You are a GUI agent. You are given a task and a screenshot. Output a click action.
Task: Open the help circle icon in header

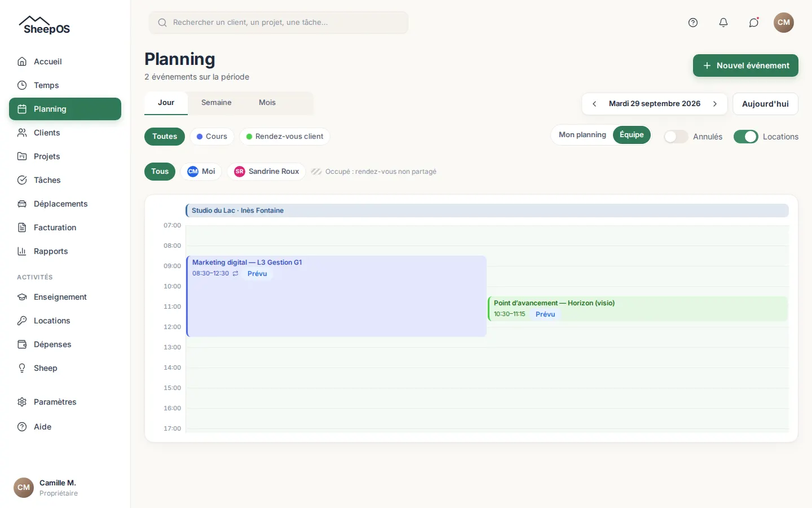[693, 23]
